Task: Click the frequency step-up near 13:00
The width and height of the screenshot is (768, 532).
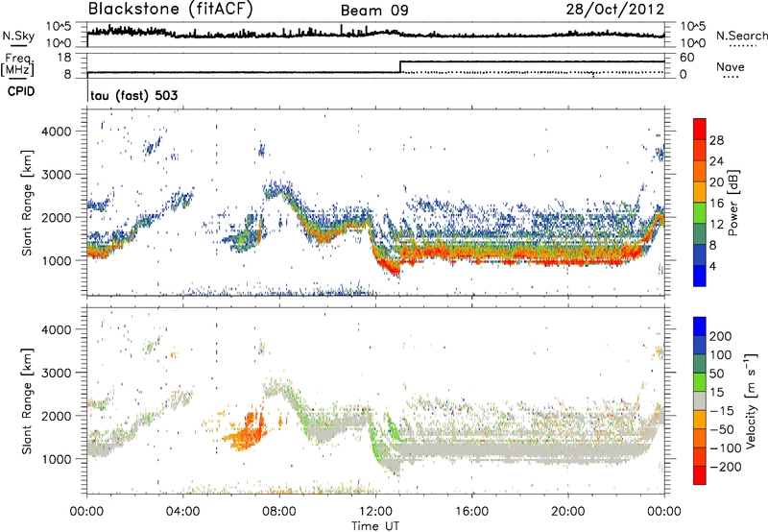Action: [x=400, y=67]
